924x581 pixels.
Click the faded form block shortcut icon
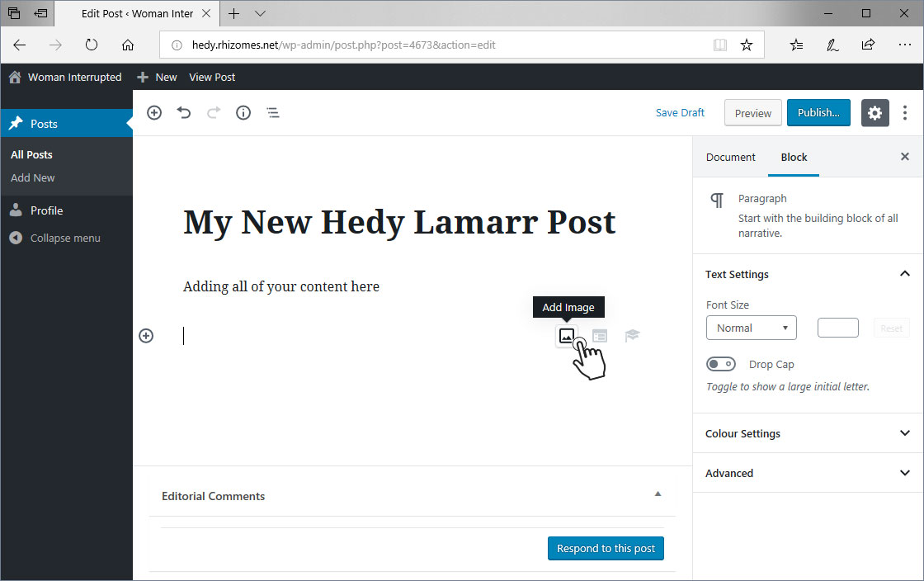pyautogui.click(x=600, y=336)
